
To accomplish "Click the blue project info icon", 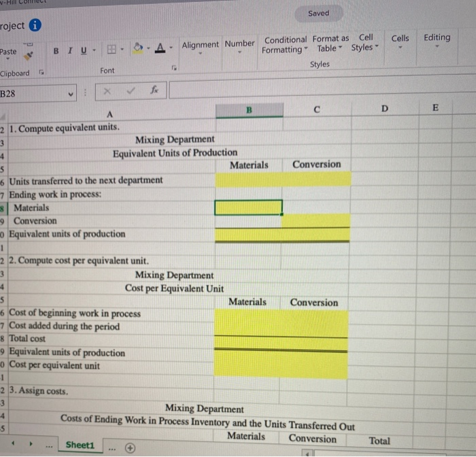I will click(35, 25).
